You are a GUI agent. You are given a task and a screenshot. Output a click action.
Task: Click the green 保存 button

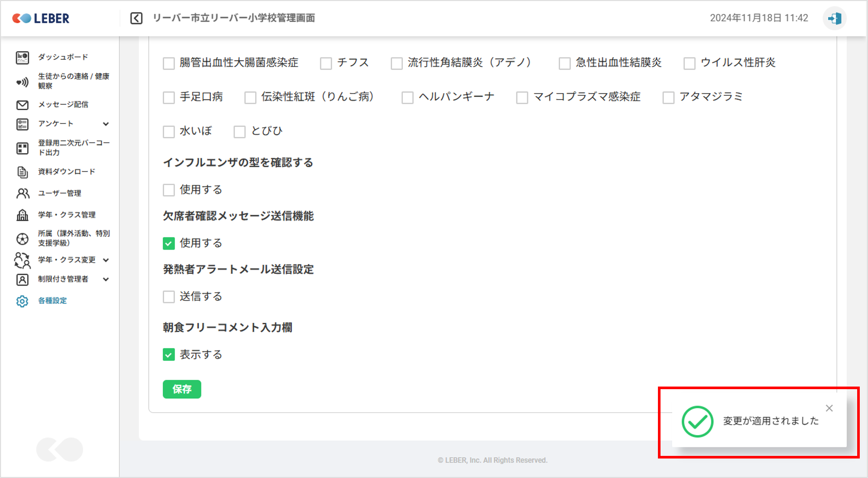click(182, 389)
